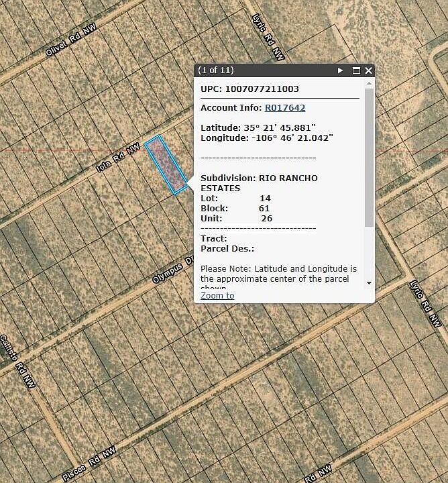
Task: Click the Parcel Des. label
Action: pyautogui.click(x=227, y=249)
